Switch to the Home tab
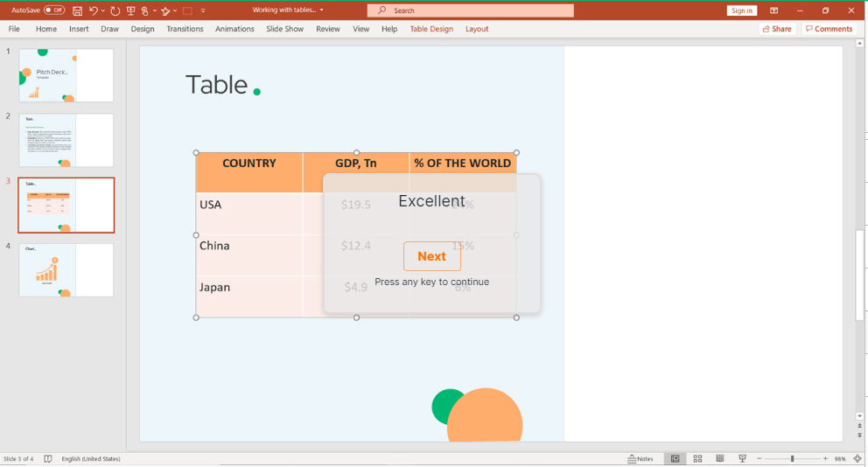The width and height of the screenshot is (868, 467). point(46,29)
